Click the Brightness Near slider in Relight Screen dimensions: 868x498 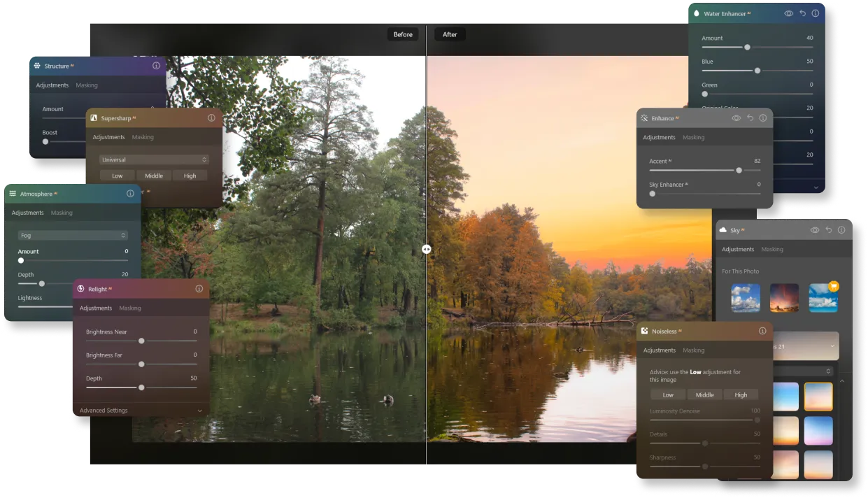pyautogui.click(x=141, y=341)
